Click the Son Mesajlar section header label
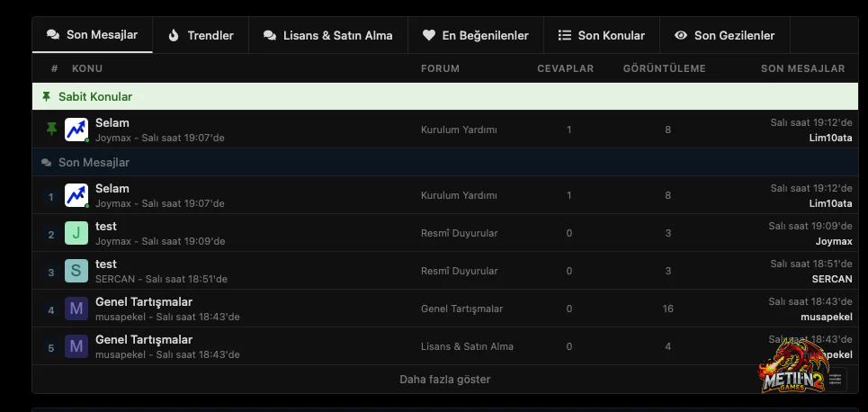Viewport: 868px width, 412px height. 94,163
